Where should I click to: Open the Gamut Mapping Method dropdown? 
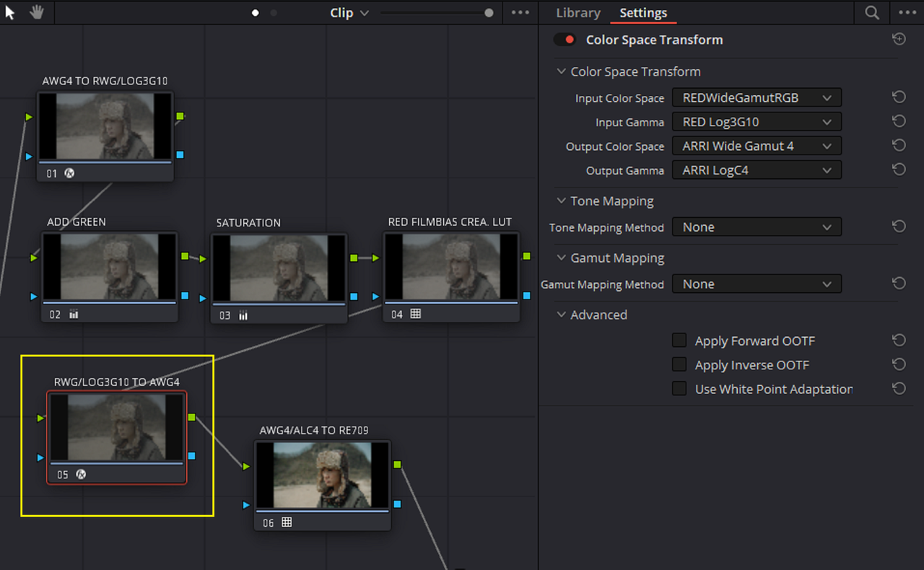(x=757, y=284)
